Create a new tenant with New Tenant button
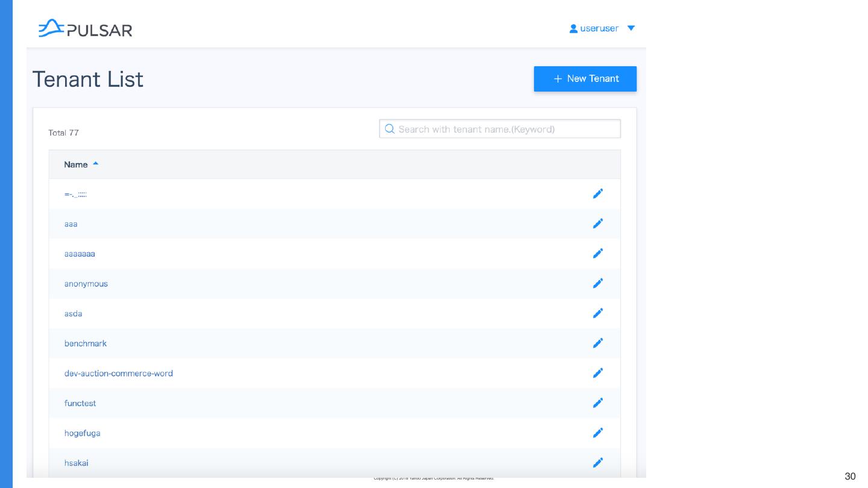Image resolution: width=868 pixels, height=488 pixels. (585, 79)
